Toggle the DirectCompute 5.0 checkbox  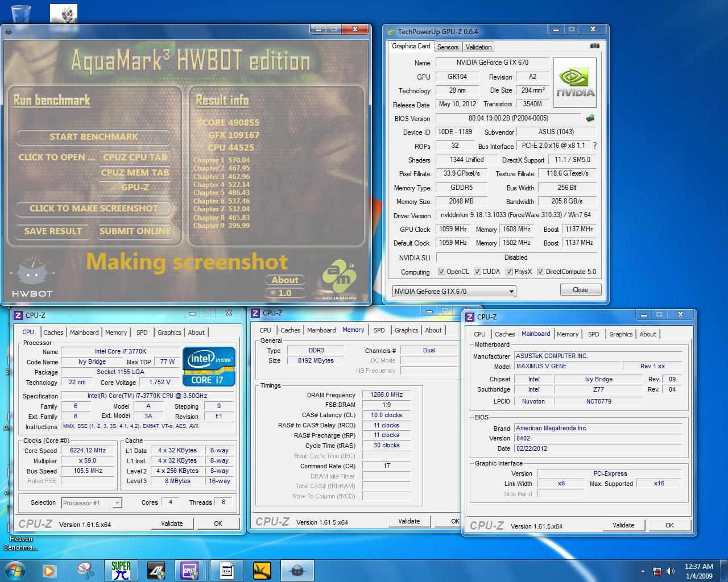click(540, 272)
